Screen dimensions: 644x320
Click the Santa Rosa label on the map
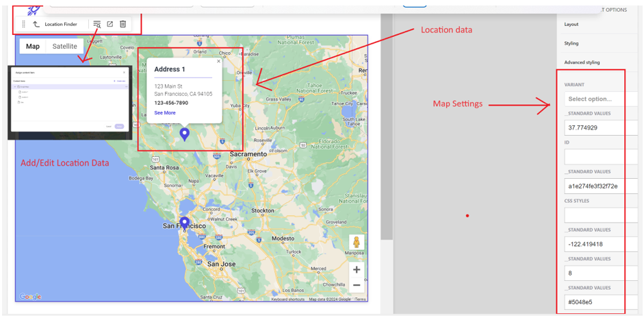165,168
